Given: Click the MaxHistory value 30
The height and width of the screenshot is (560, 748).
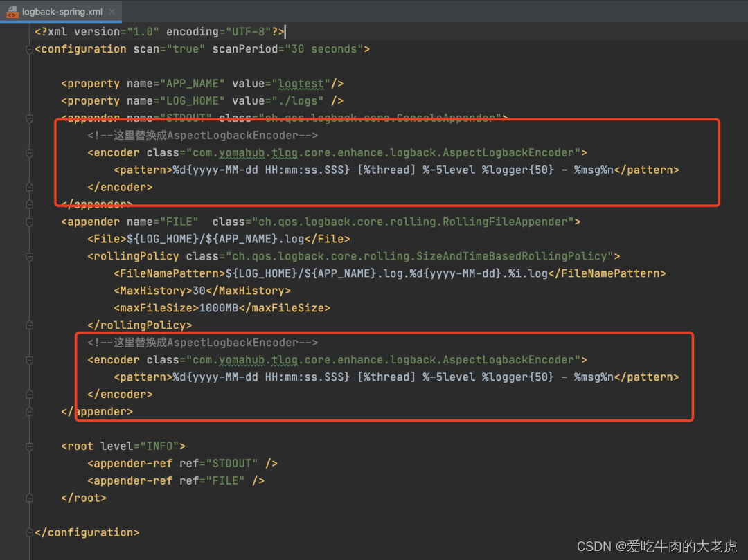Looking at the screenshot, I should point(199,291).
